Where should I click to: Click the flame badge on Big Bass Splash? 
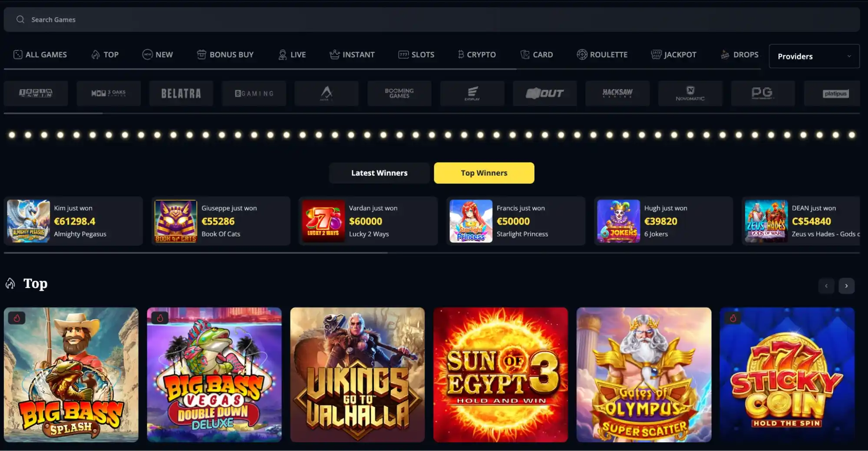tap(17, 318)
